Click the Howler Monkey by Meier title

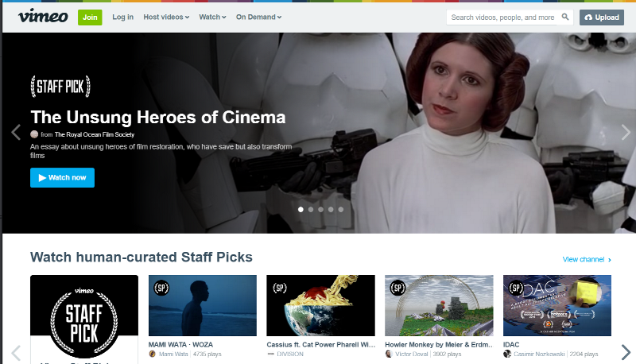tap(439, 345)
